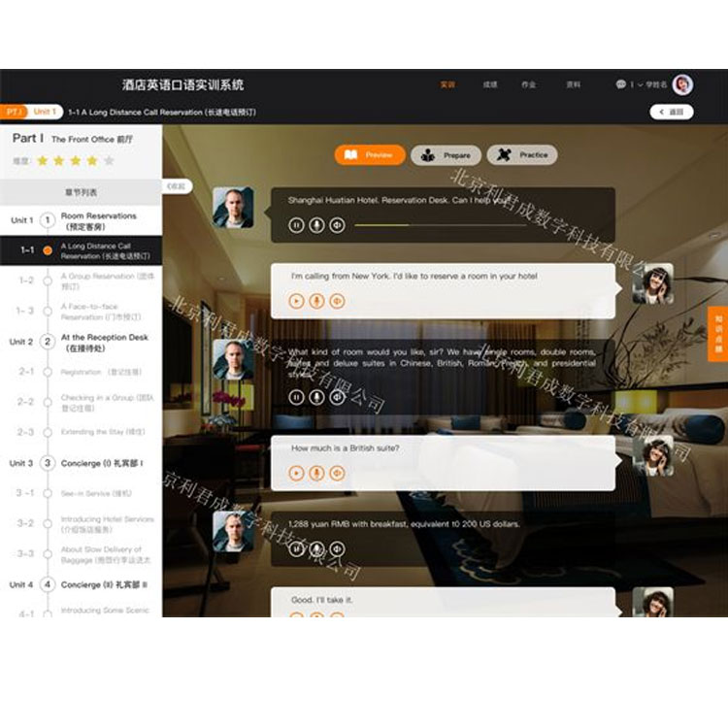This screenshot has width=728, height=728.
Task: Click the 返回 back button
Action: pyautogui.click(x=672, y=112)
